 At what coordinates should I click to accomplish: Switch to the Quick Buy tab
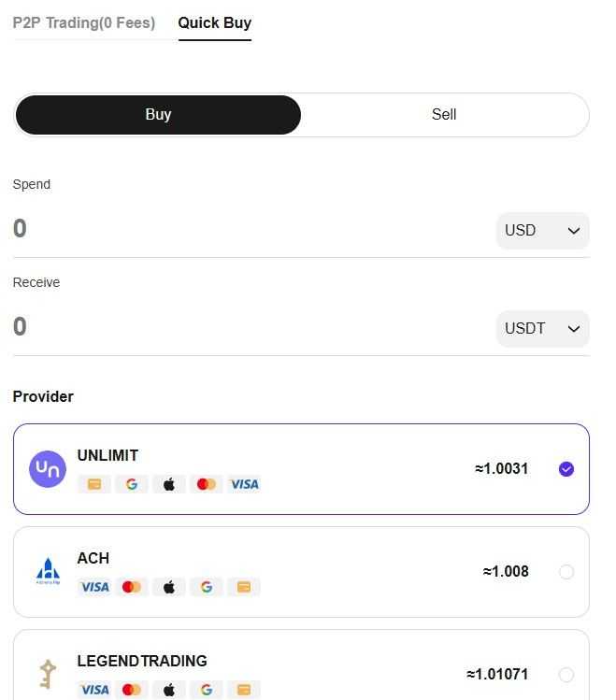pos(215,22)
